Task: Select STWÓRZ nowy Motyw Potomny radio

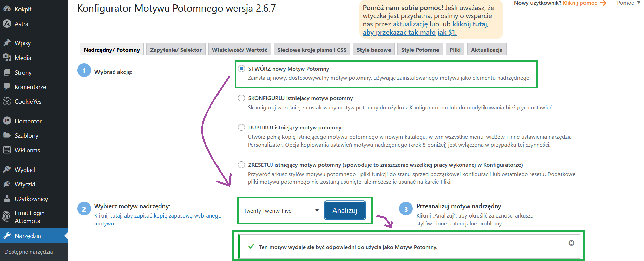Action: pyautogui.click(x=241, y=69)
